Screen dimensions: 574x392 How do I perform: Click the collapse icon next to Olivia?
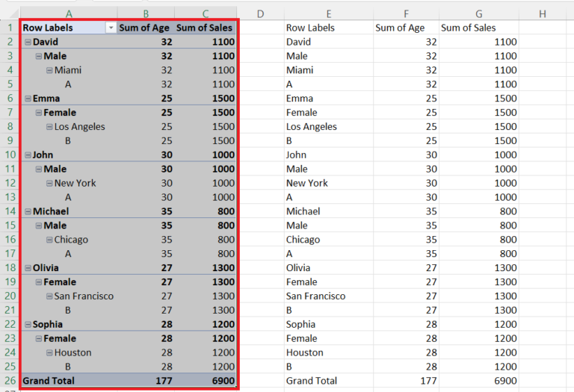[28, 268]
